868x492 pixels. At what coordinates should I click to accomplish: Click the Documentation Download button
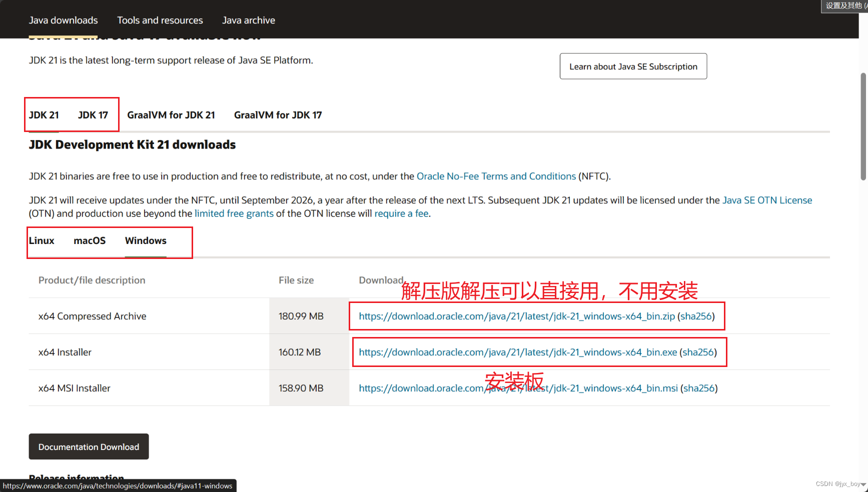point(89,446)
